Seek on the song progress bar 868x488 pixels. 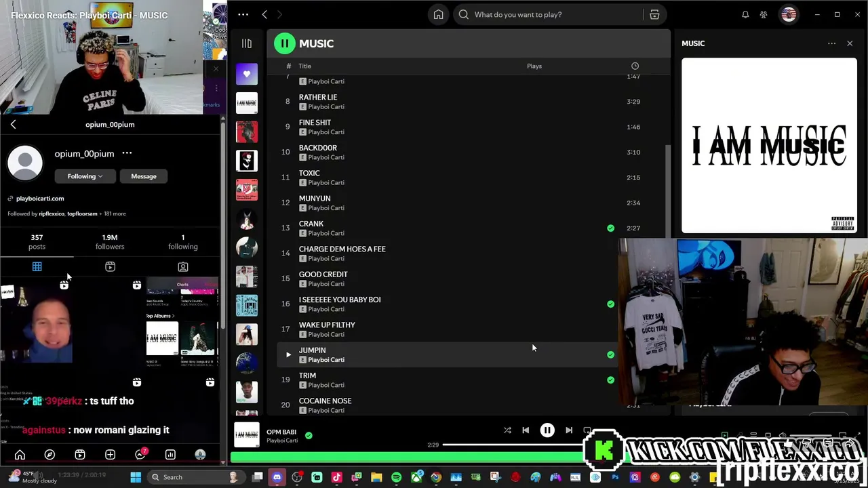point(513,445)
